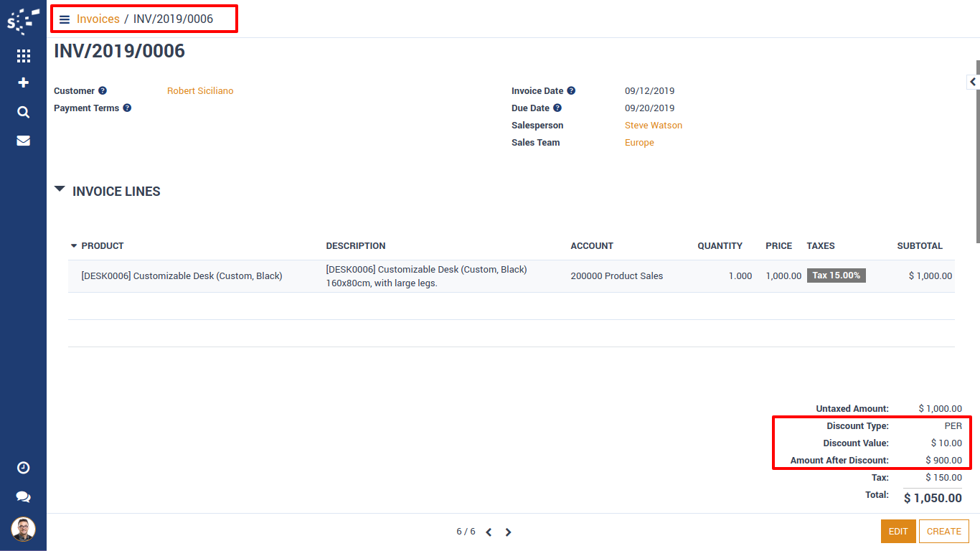
Task: Click the Create button
Action: [x=943, y=532]
